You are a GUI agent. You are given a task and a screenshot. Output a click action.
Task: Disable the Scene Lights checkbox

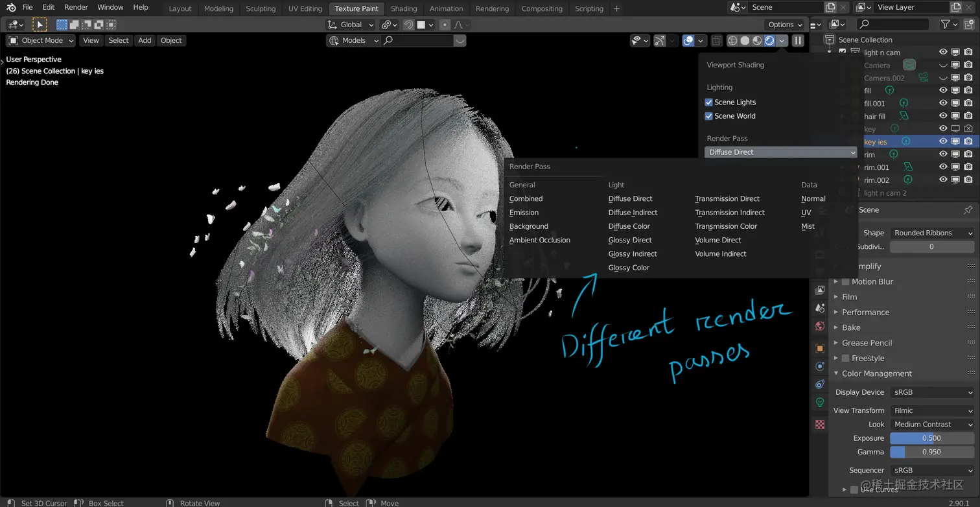pyautogui.click(x=709, y=102)
